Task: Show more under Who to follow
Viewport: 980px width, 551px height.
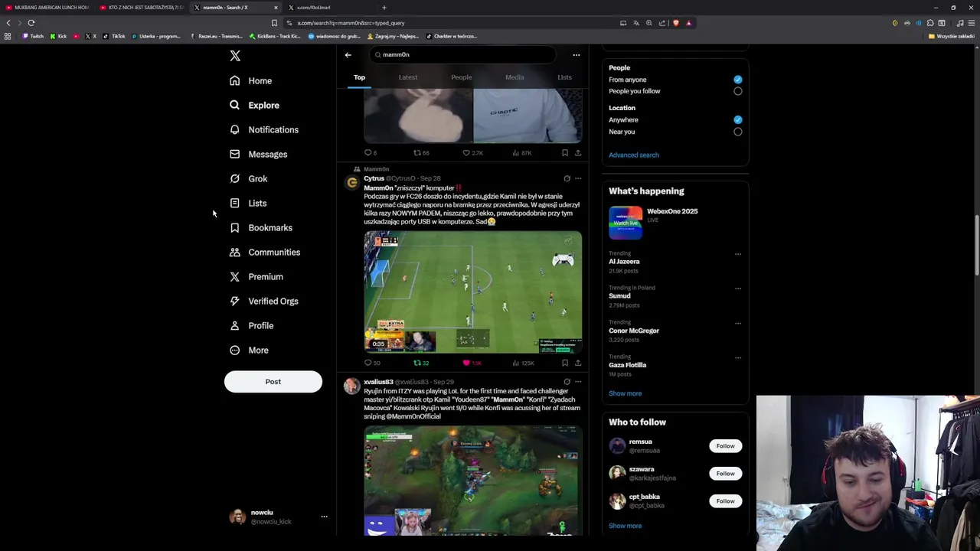Action: pyautogui.click(x=626, y=526)
